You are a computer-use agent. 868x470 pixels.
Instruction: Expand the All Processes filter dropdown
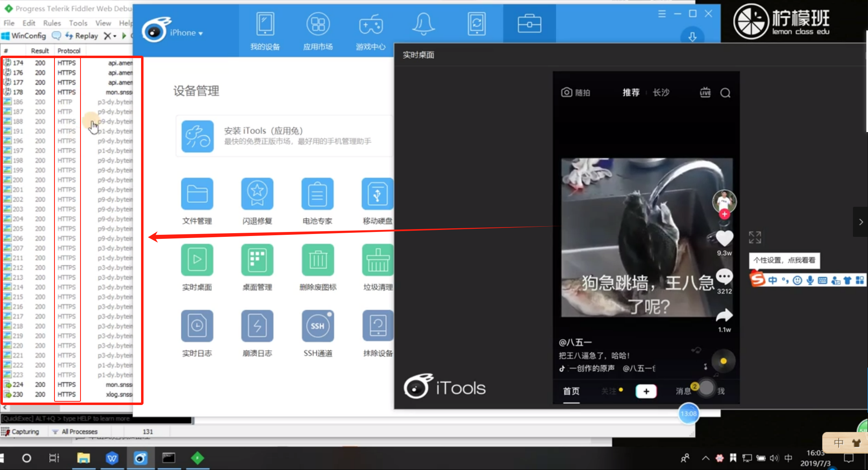pos(75,431)
